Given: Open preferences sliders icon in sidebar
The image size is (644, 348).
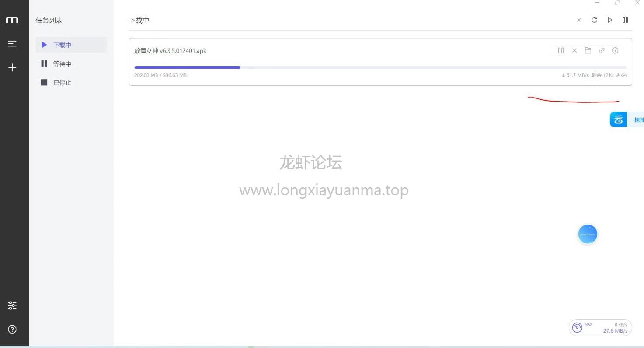Looking at the screenshot, I should tap(12, 306).
